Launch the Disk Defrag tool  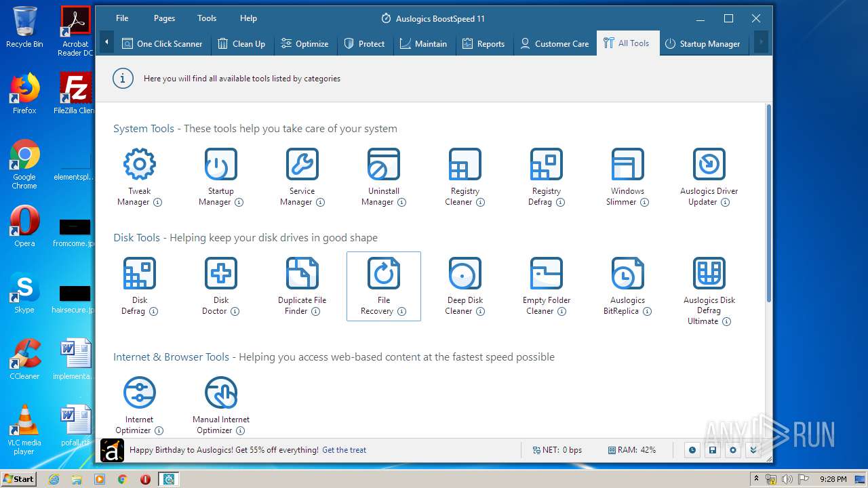(x=139, y=287)
